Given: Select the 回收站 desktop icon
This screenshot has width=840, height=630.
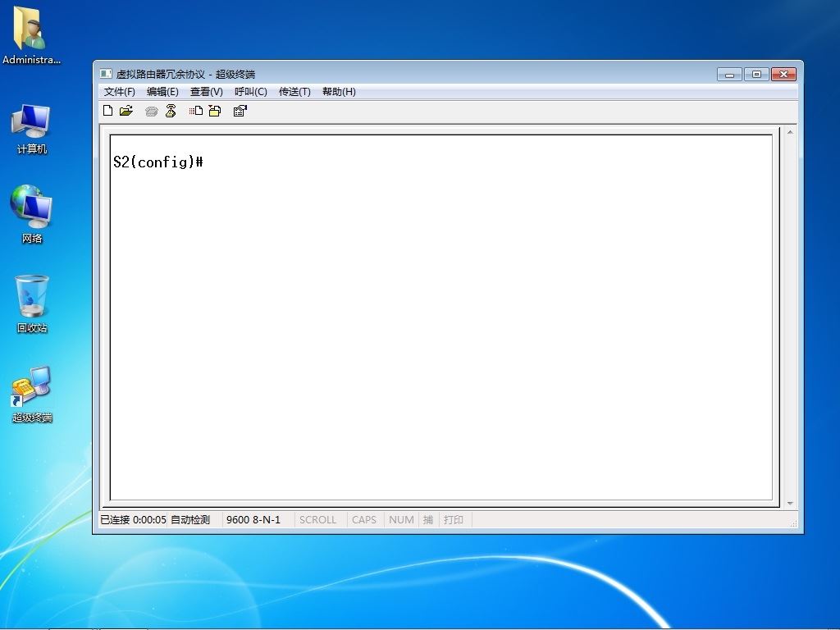Looking at the screenshot, I should coord(32,304).
